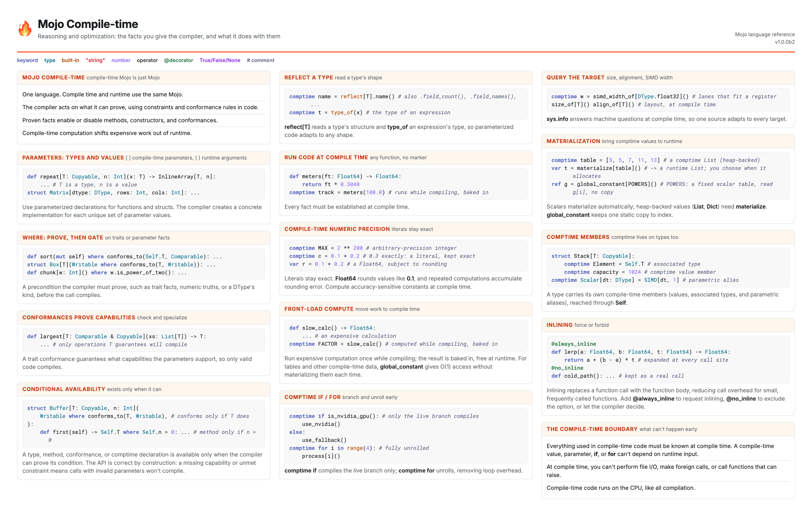The image size is (812, 513).
Task: Click the code line "struct Stack[T: Copyable]:"
Action: 593,256
